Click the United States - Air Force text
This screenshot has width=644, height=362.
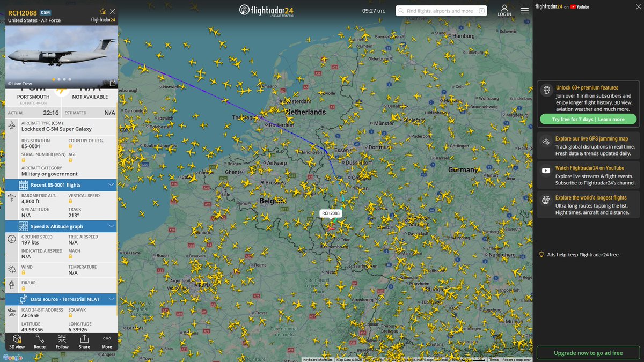34,20
